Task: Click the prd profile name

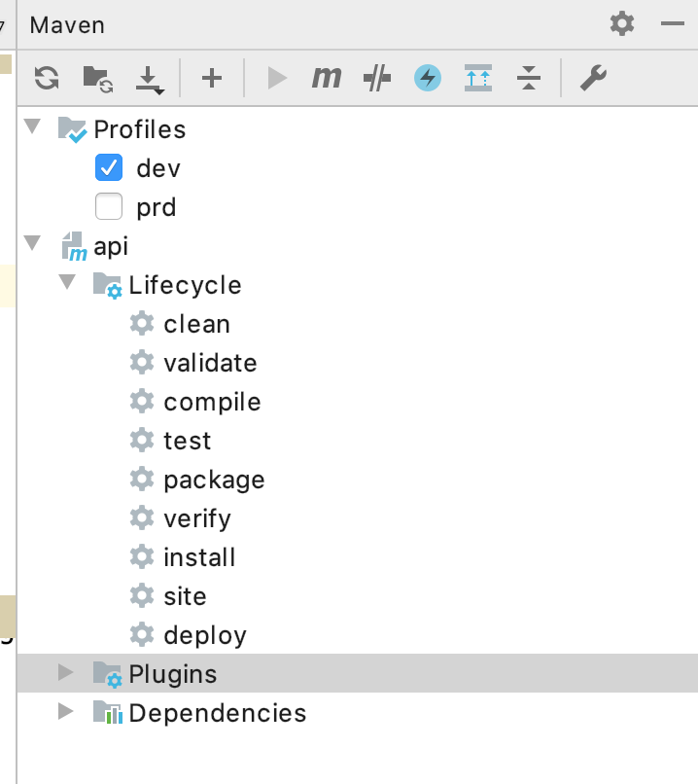Action: [157, 208]
